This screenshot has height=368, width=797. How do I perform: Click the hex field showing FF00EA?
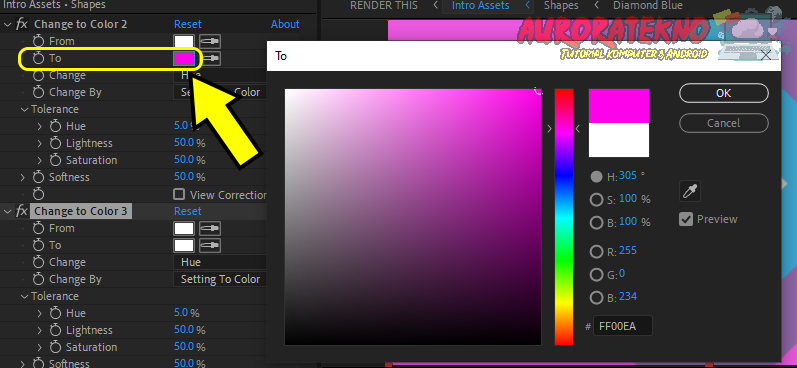(622, 326)
